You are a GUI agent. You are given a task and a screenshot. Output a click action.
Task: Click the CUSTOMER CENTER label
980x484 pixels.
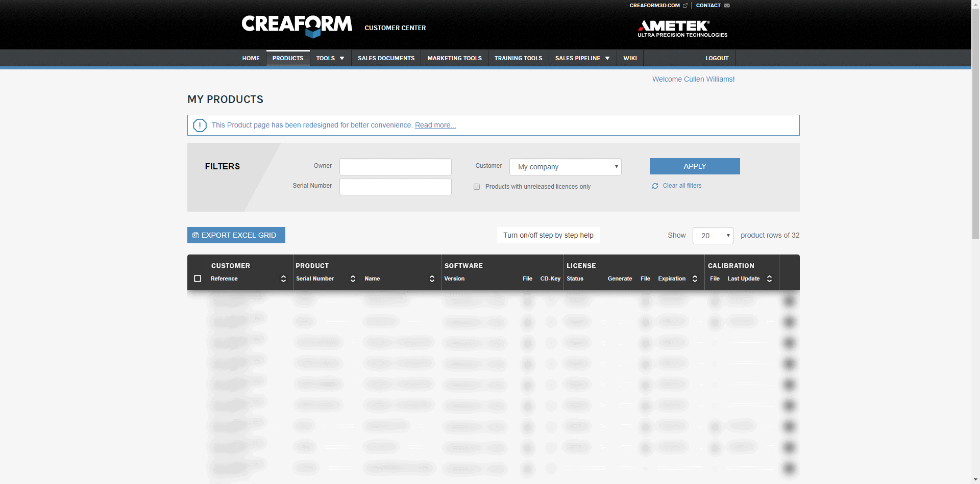[395, 28]
